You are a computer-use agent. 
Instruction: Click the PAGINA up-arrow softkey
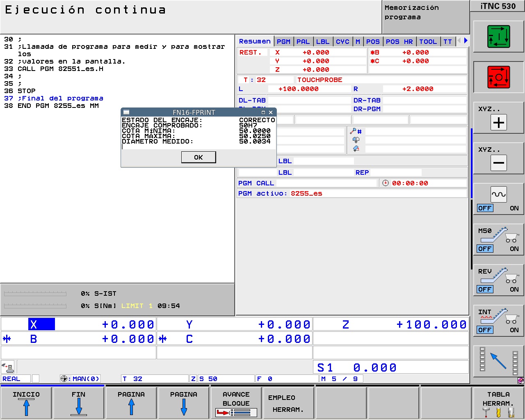pyautogui.click(x=131, y=403)
